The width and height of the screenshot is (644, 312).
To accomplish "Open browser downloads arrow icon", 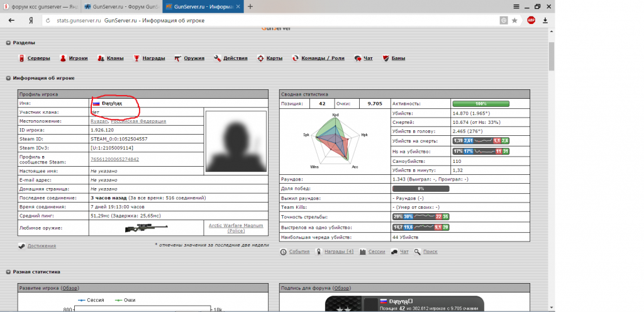I will pyautogui.click(x=545, y=20).
